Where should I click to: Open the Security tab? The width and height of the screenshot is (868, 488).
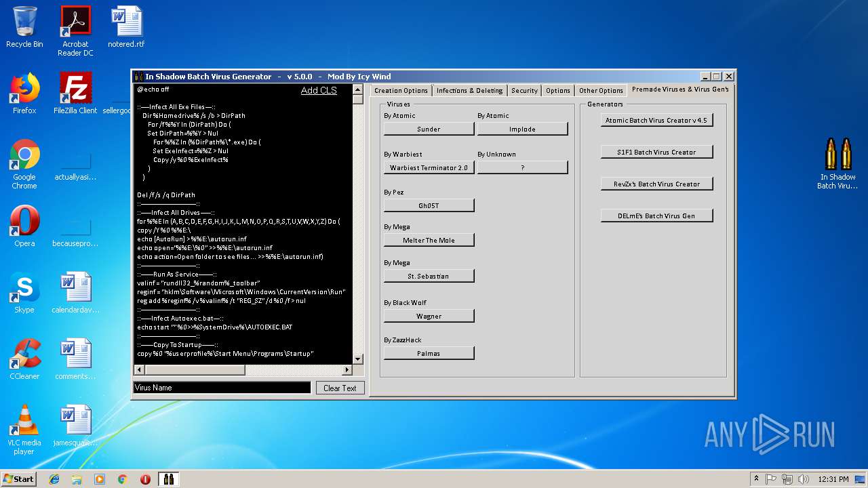[524, 91]
